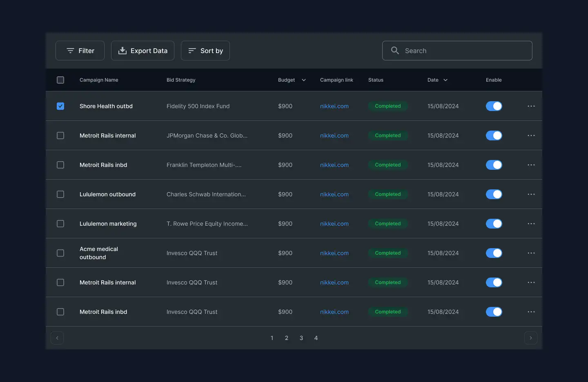
Task: Open more options for Lululemon marketing row
Action: pos(531,224)
